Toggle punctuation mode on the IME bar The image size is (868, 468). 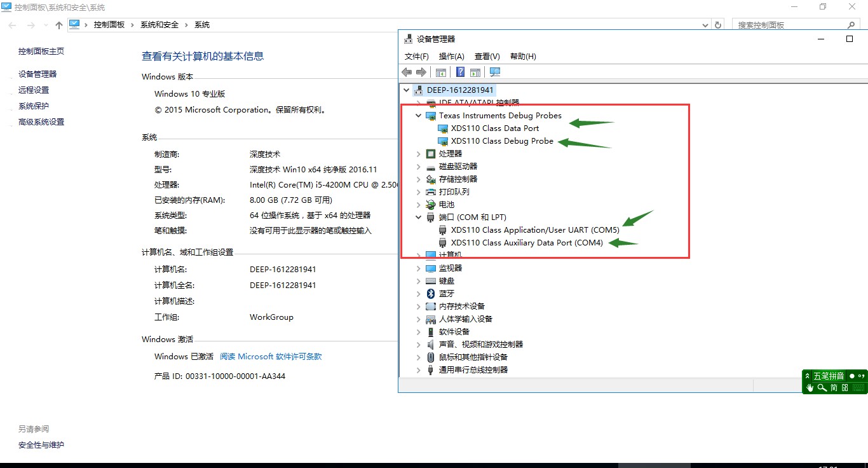862,376
